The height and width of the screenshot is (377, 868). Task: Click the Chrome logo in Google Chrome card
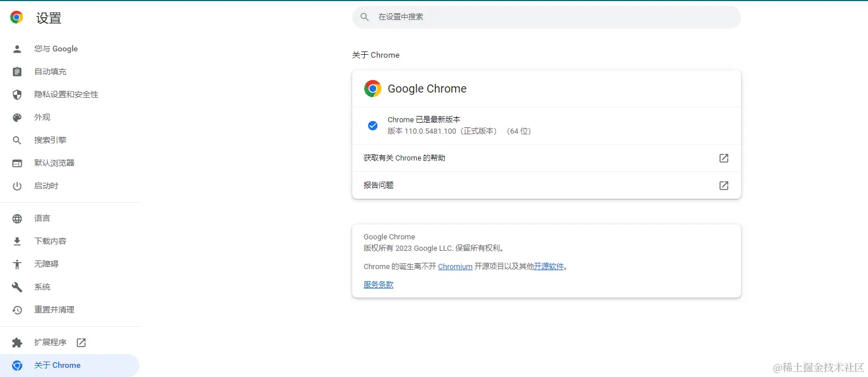click(373, 89)
